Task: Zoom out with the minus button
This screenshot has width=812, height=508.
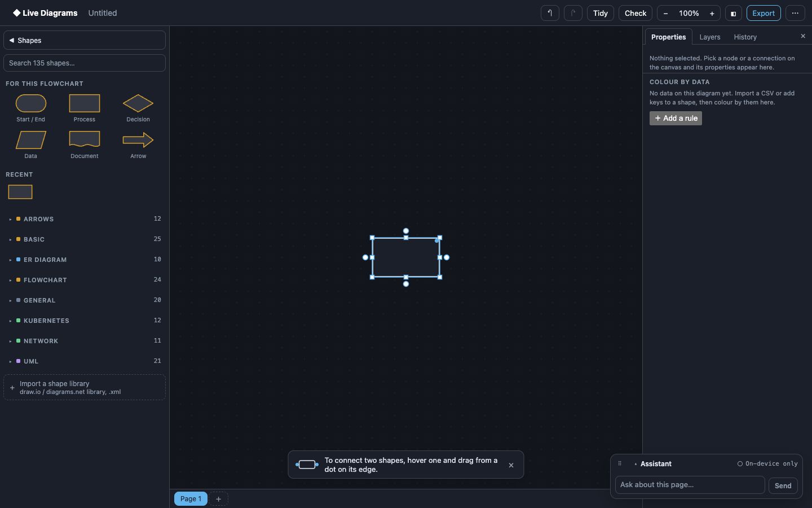Action: (666, 13)
